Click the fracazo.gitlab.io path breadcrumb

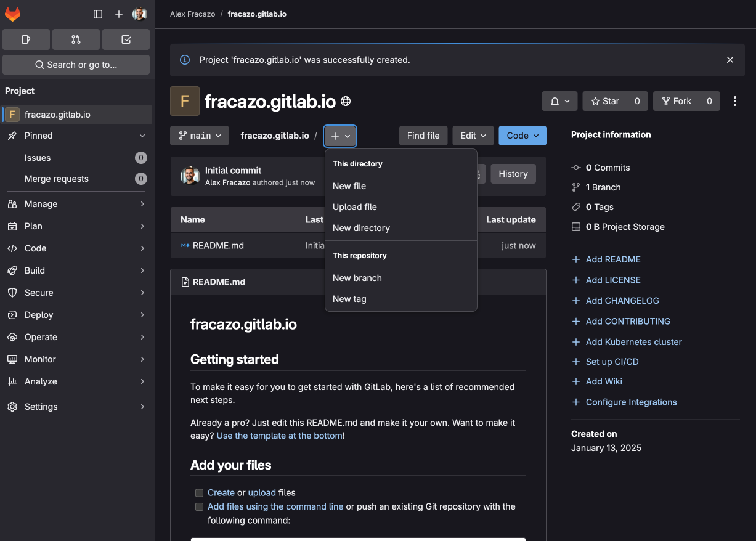click(x=275, y=136)
